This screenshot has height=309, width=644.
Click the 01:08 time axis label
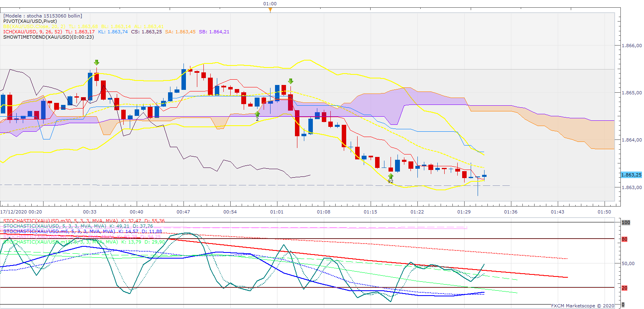[x=324, y=212]
